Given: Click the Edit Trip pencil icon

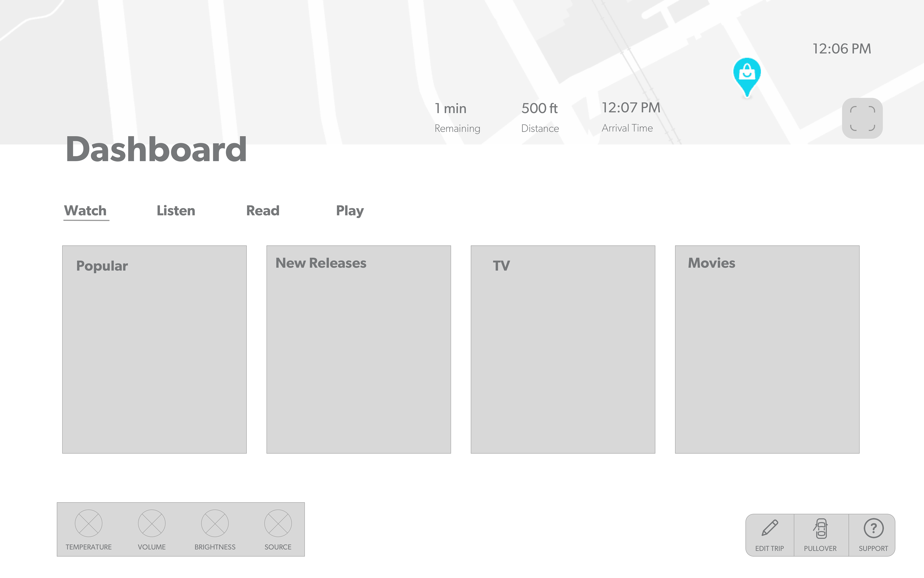Looking at the screenshot, I should [770, 527].
